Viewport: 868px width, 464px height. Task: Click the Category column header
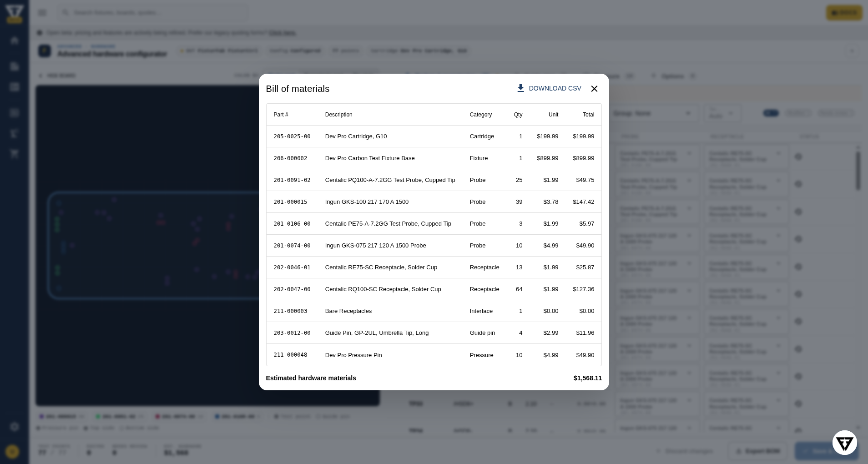click(x=480, y=115)
